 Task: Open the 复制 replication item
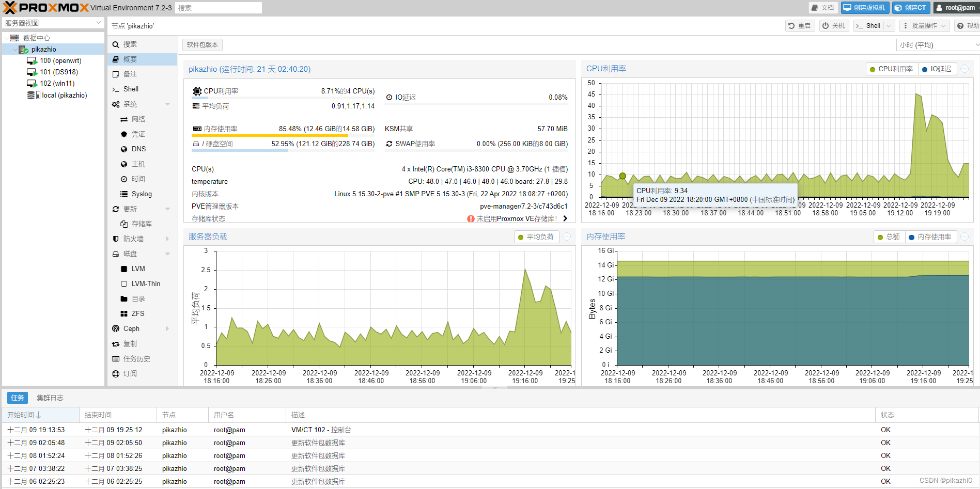[x=142, y=344]
